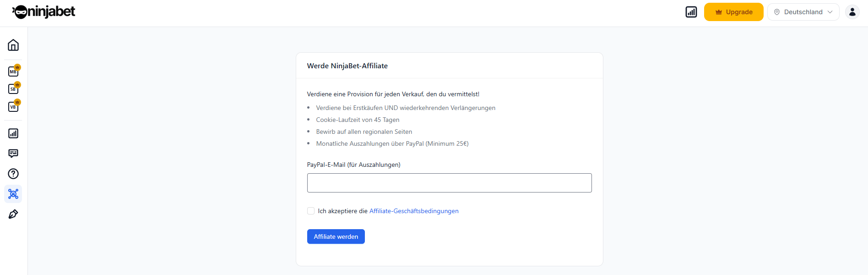Open the home icon in sidebar
The image size is (868, 275).
tap(13, 45)
